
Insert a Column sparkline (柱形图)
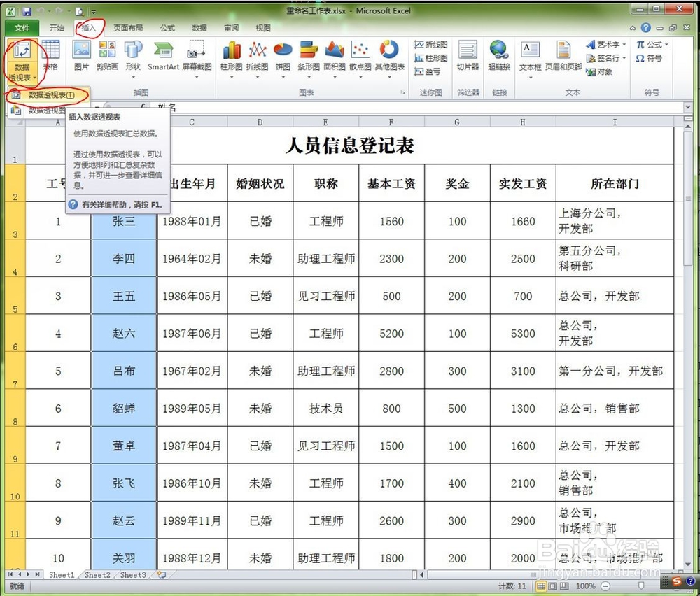(x=430, y=58)
